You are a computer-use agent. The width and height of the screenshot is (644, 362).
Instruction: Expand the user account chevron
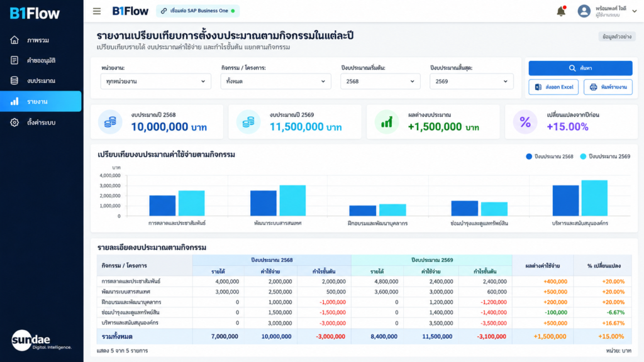point(635,11)
